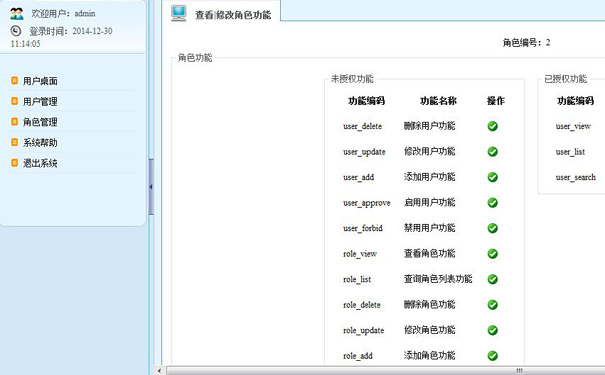
Task: Click the clock icon by login time
Action: tap(16, 30)
